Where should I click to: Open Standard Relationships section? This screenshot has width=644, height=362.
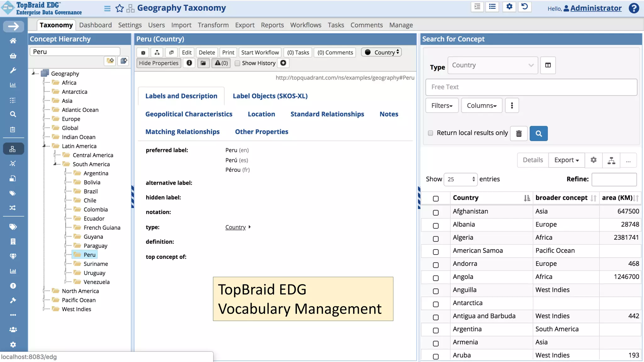point(327,114)
